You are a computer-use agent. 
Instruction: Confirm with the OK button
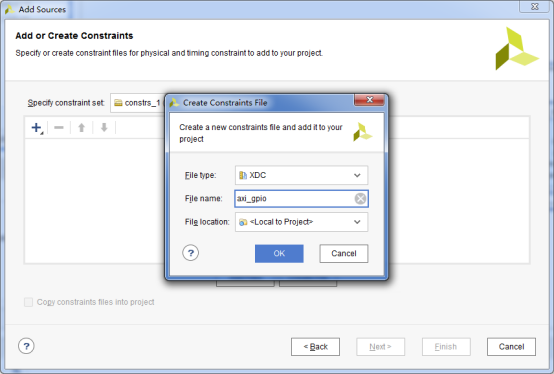[x=279, y=253]
